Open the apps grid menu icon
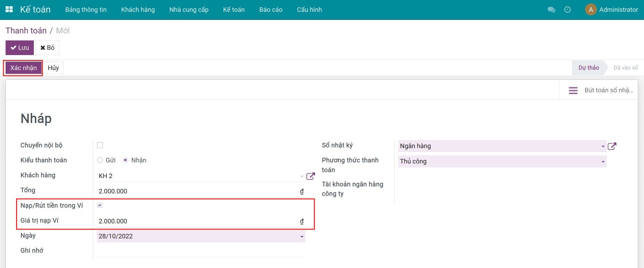This screenshot has height=268, width=644. 9,9
